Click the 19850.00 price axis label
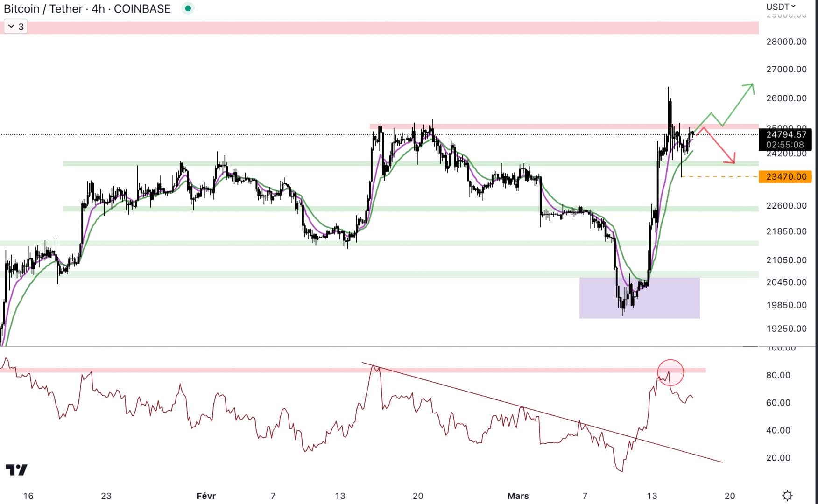The height and width of the screenshot is (504, 818). point(786,305)
